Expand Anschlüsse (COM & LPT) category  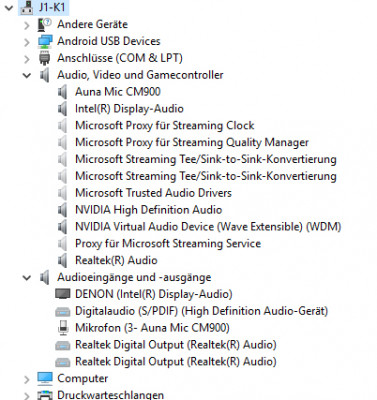(x=27, y=59)
